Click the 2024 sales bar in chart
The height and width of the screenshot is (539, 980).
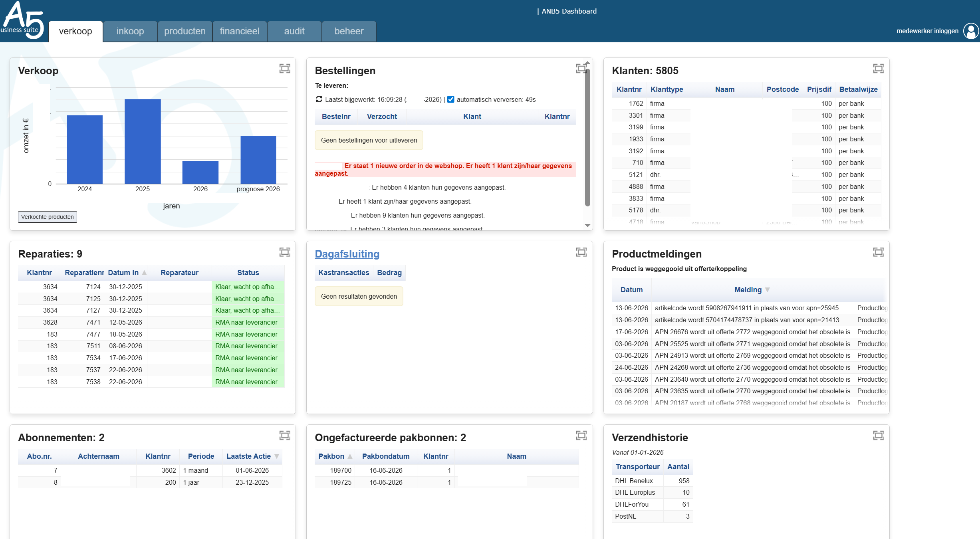pyautogui.click(x=85, y=149)
